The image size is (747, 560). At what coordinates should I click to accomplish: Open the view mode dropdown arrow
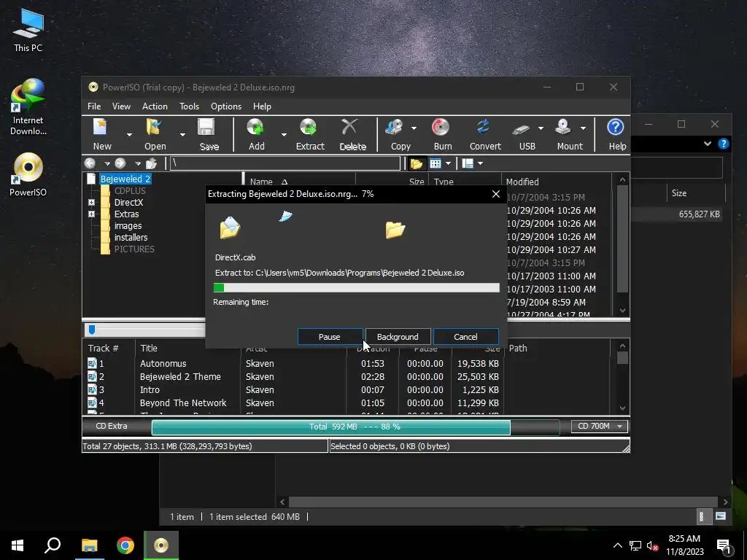(x=449, y=164)
